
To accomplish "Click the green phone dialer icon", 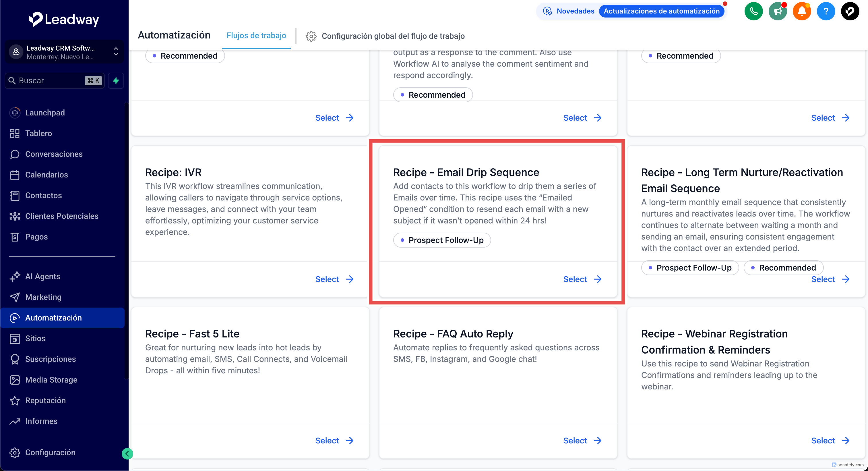I will 753,11.
